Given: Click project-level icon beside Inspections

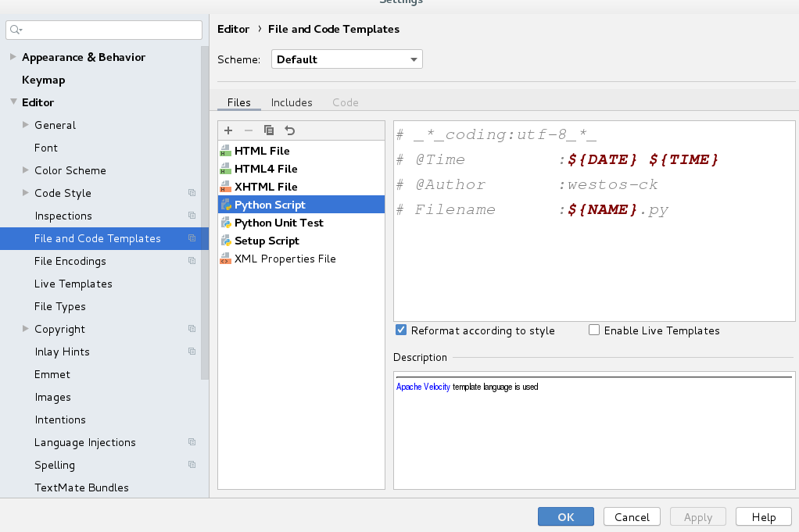Looking at the screenshot, I should (x=192, y=216).
